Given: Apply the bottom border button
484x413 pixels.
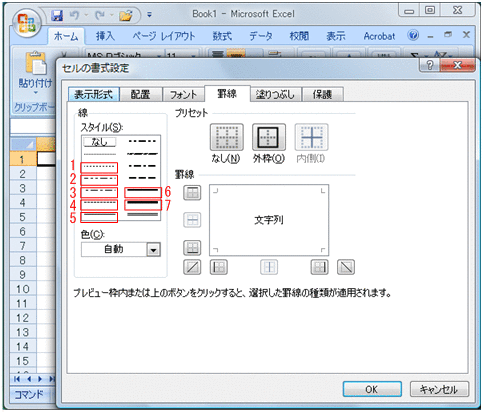Looking at the screenshot, I should tap(192, 248).
